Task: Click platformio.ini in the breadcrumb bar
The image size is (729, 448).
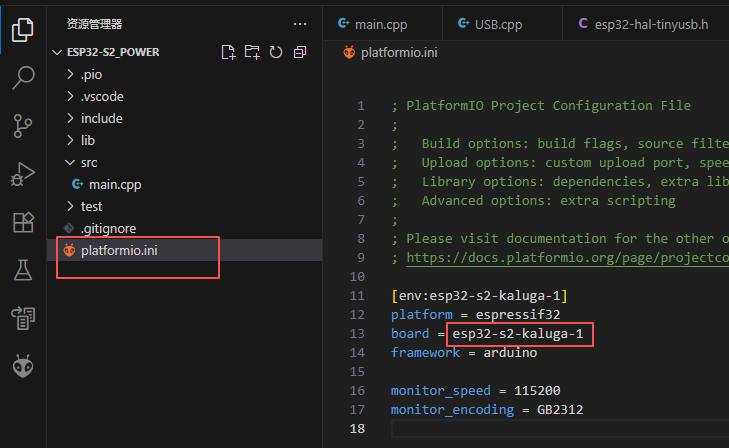Action: click(399, 53)
